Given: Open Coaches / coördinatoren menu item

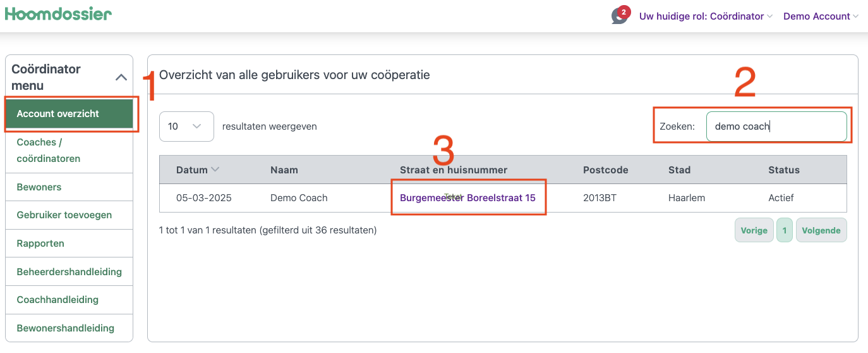Looking at the screenshot, I should pos(49,151).
